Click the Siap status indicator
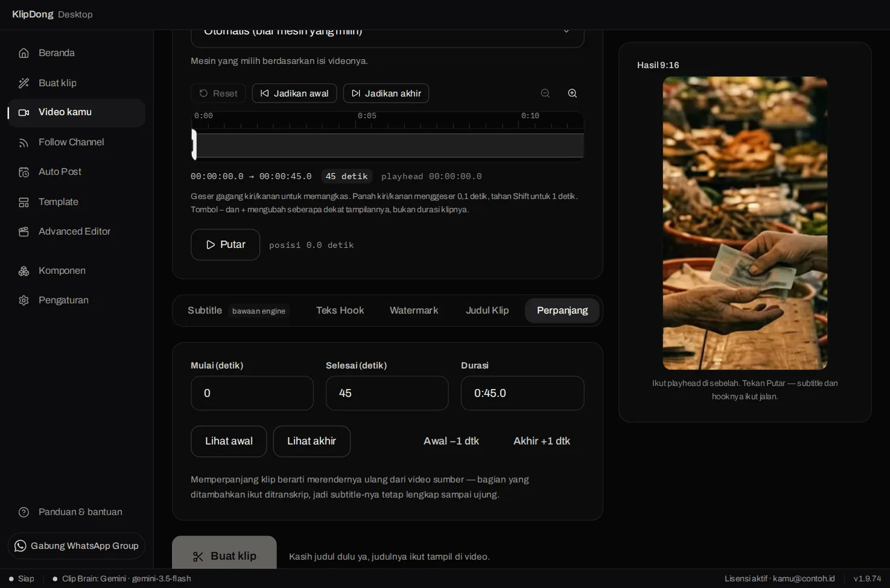Screen dimensions: 890x588 coord(22,579)
